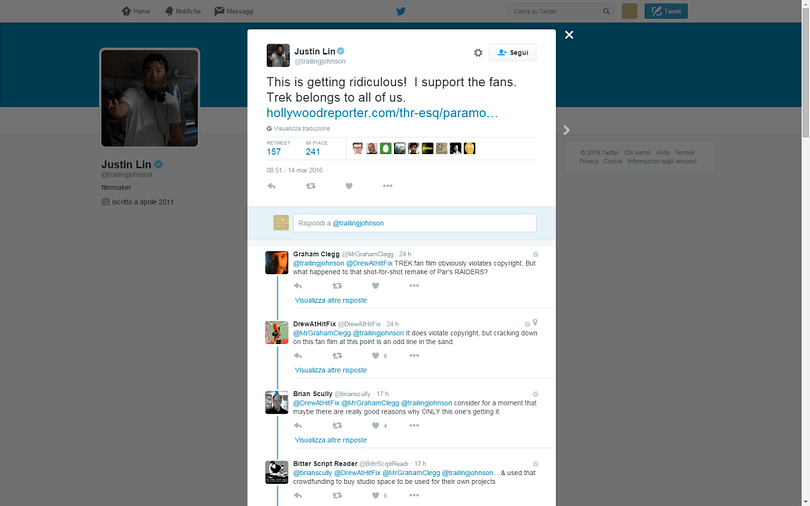
Task: Expand Visualizza altre risposte under Brian Scully
Action: (x=331, y=440)
